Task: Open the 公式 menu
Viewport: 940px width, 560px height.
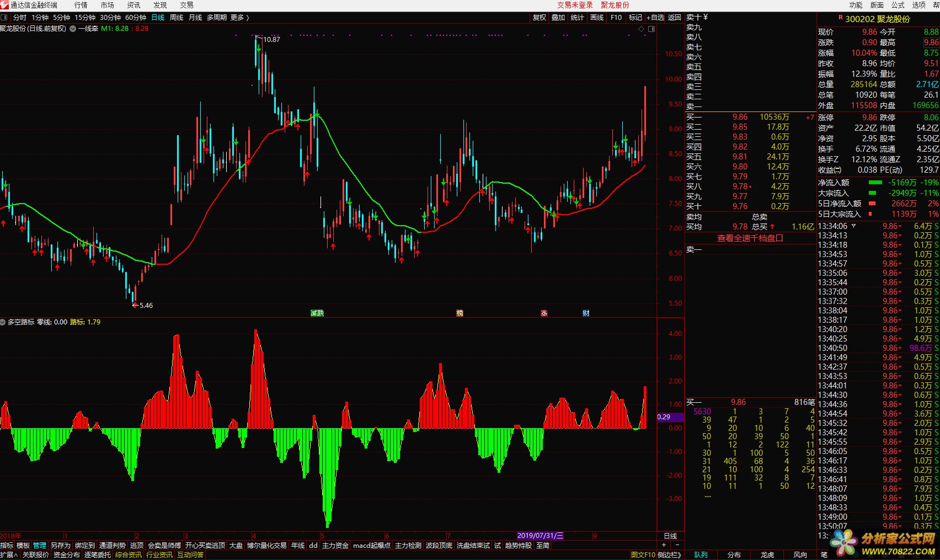Action: tap(898, 5)
